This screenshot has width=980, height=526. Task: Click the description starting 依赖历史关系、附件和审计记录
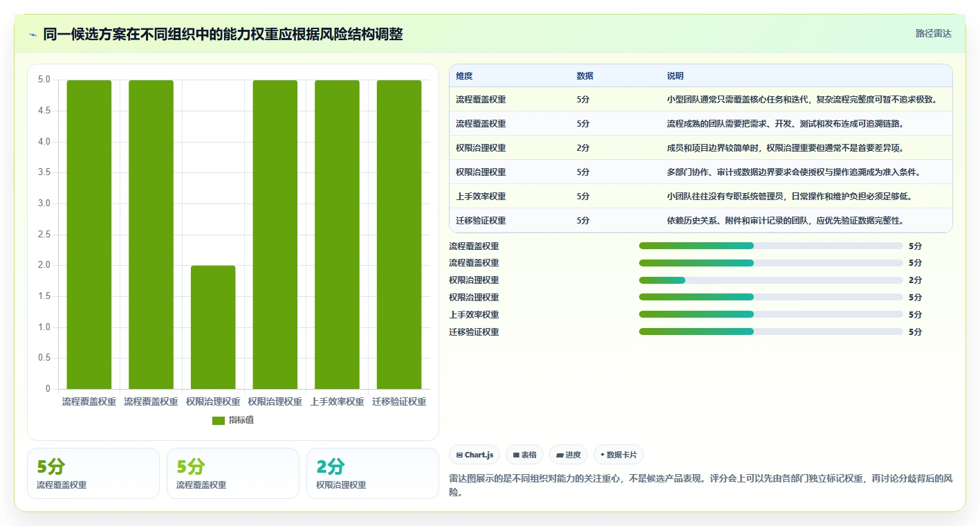click(x=785, y=221)
